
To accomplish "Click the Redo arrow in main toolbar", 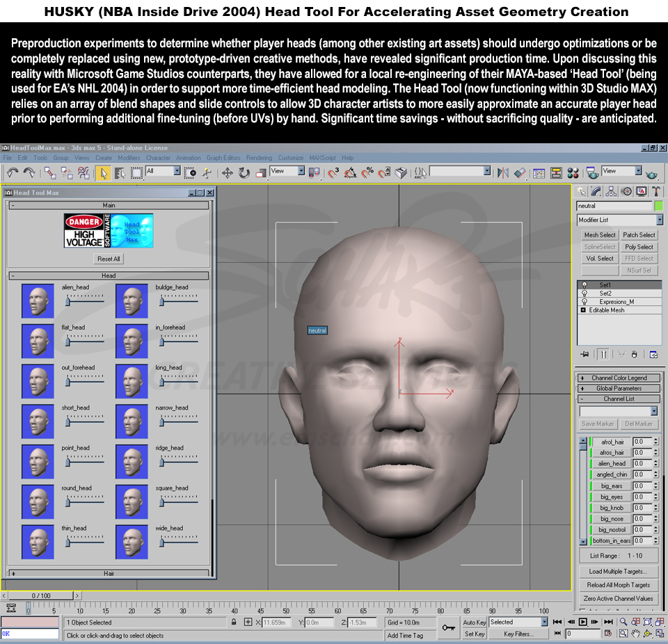I will pyautogui.click(x=29, y=173).
